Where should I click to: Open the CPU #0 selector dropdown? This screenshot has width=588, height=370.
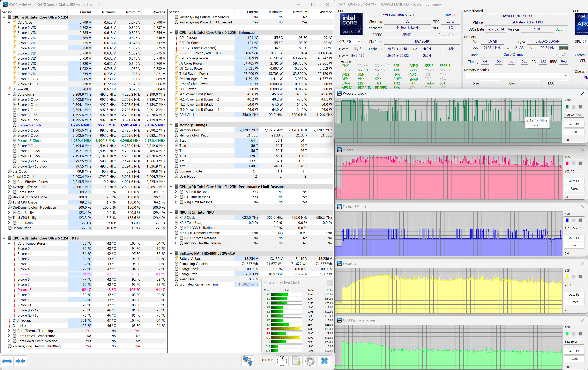point(350,42)
